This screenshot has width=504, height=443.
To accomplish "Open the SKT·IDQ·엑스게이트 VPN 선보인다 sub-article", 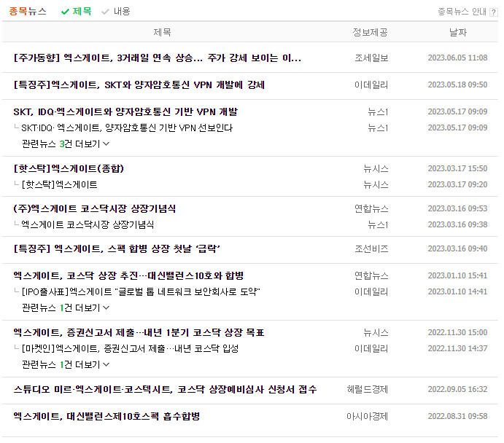I will pyautogui.click(x=127, y=128).
